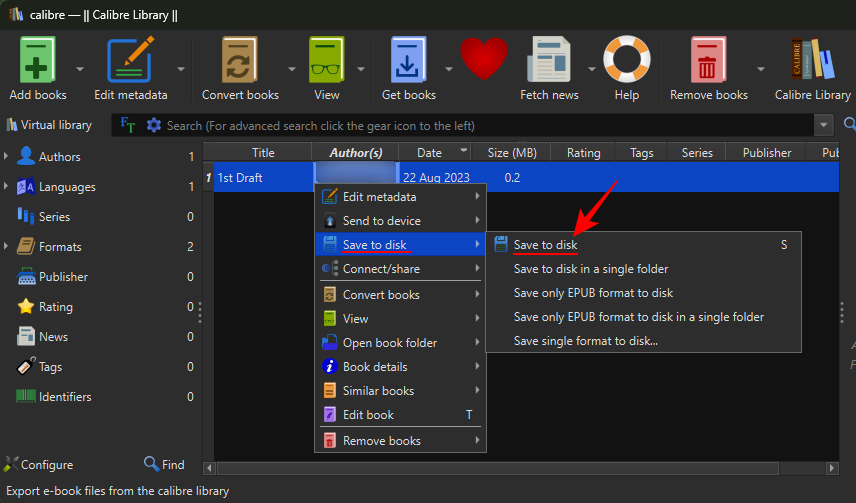Select Tags in the tag browser

click(50, 367)
